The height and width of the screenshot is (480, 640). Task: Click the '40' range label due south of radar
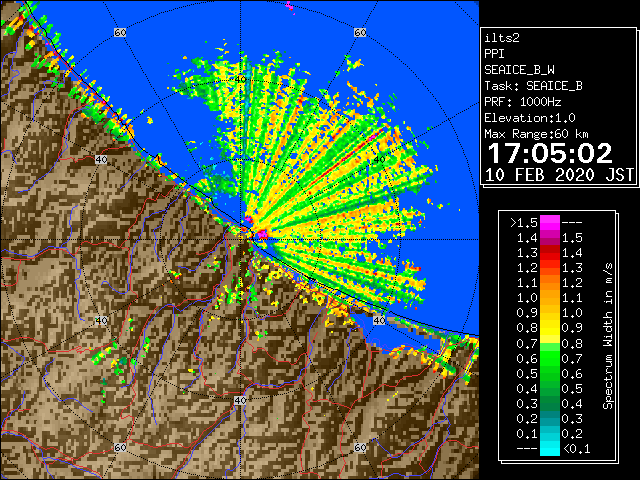pos(240,400)
